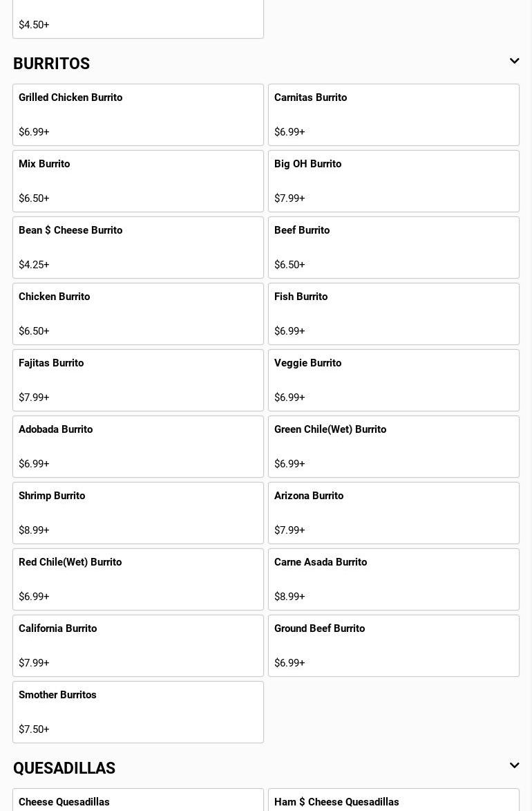Open the Big OH Burrito item
The width and height of the screenshot is (532, 811).
pyautogui.click(x=394, y=181)
